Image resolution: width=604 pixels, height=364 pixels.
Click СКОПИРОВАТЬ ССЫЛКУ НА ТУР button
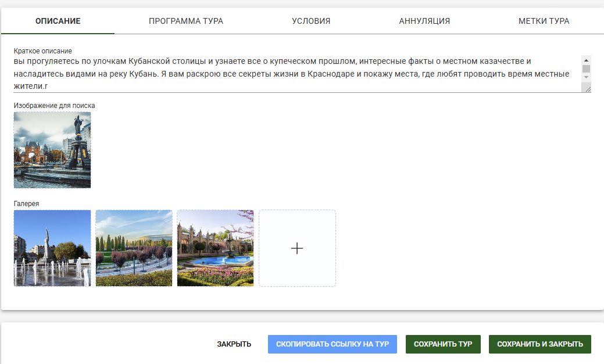[x=333, y=344]
